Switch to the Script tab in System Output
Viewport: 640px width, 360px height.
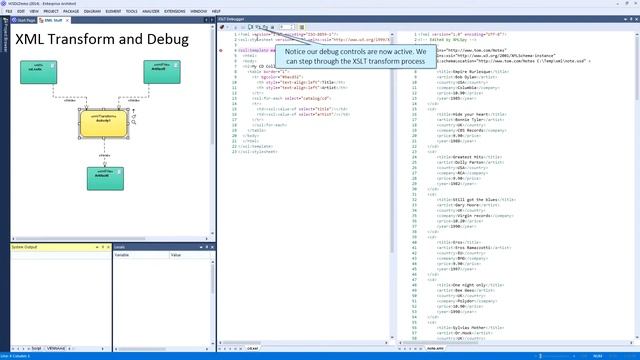37,349
